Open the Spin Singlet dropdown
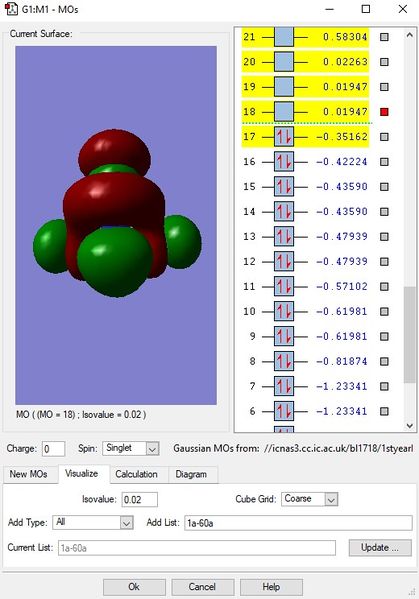This screenshot has width=419, height=599. point(131,448)
